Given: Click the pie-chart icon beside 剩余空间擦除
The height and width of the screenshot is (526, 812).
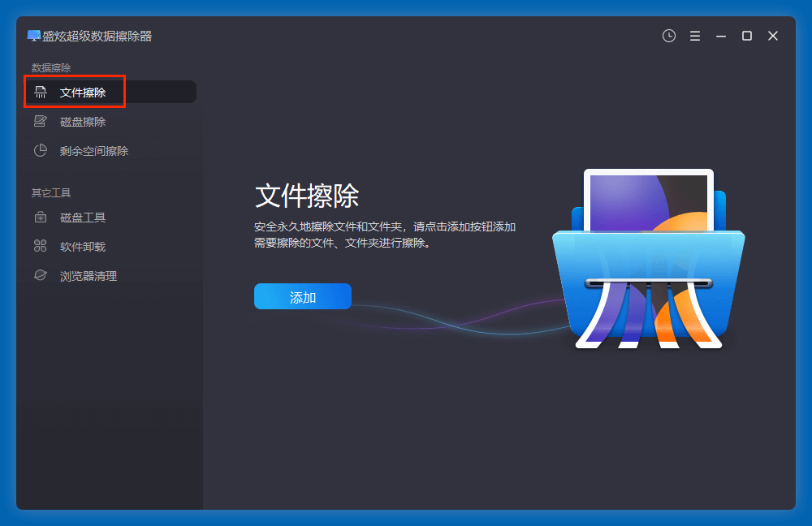Looking at the screenshot, I should (x=40, y=150).
